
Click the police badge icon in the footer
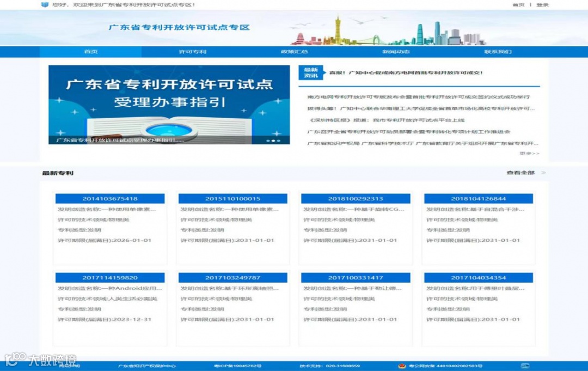[x=402, y=366]
